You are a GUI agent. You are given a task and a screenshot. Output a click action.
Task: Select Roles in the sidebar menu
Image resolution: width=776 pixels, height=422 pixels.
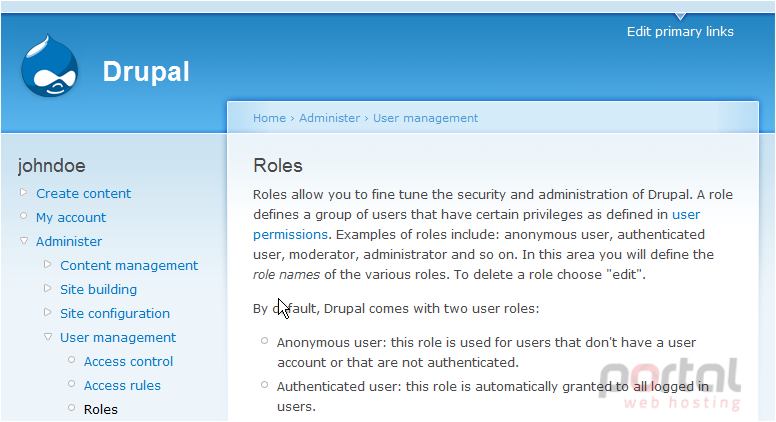tap(100, 410)
